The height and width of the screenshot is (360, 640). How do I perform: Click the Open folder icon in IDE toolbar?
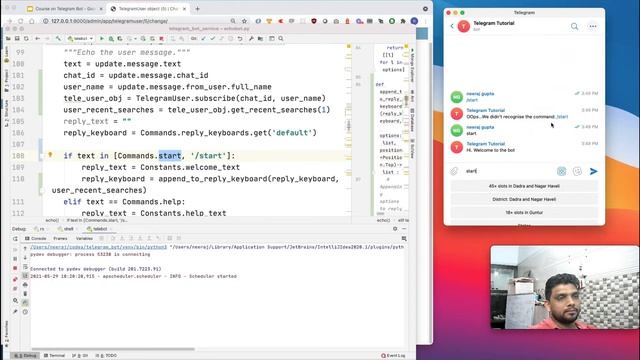pyautogui.click(x=8, y=38)
